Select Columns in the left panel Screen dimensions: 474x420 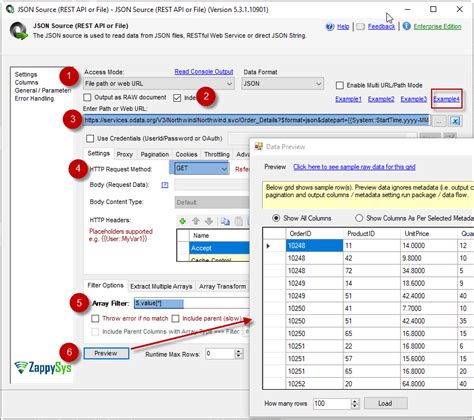26,83
